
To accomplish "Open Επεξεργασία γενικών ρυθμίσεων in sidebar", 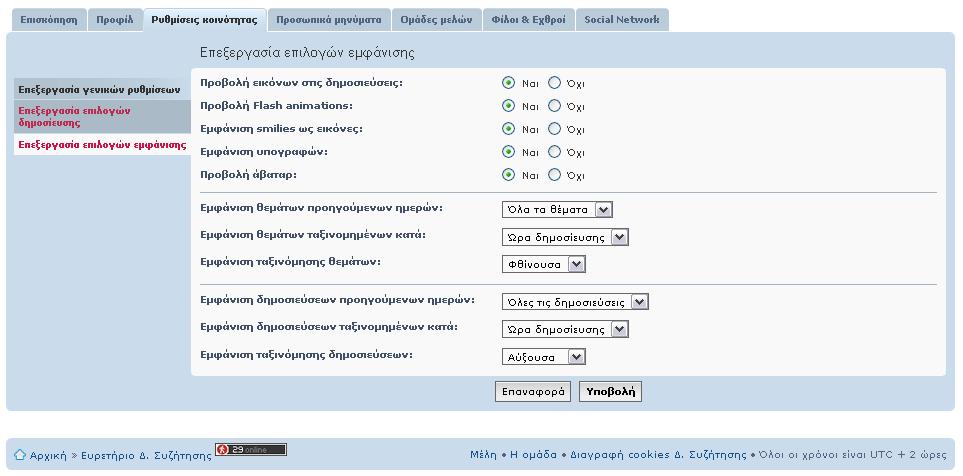I will (99, 90).
